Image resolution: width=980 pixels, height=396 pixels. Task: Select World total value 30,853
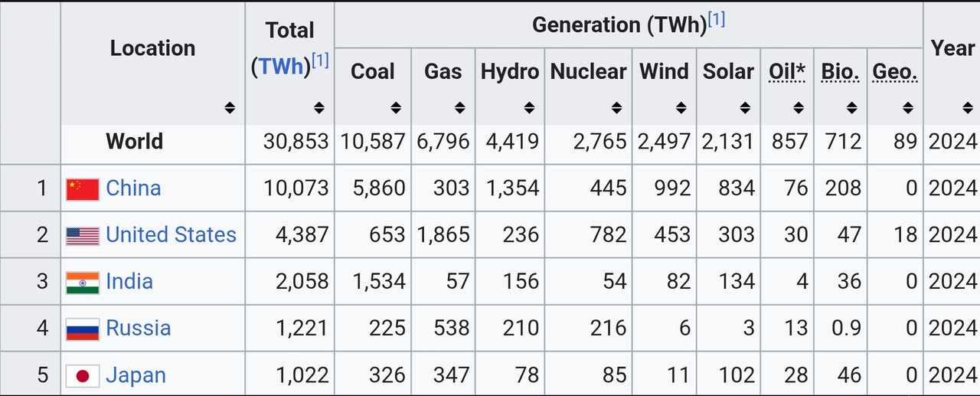click(296, 141)
